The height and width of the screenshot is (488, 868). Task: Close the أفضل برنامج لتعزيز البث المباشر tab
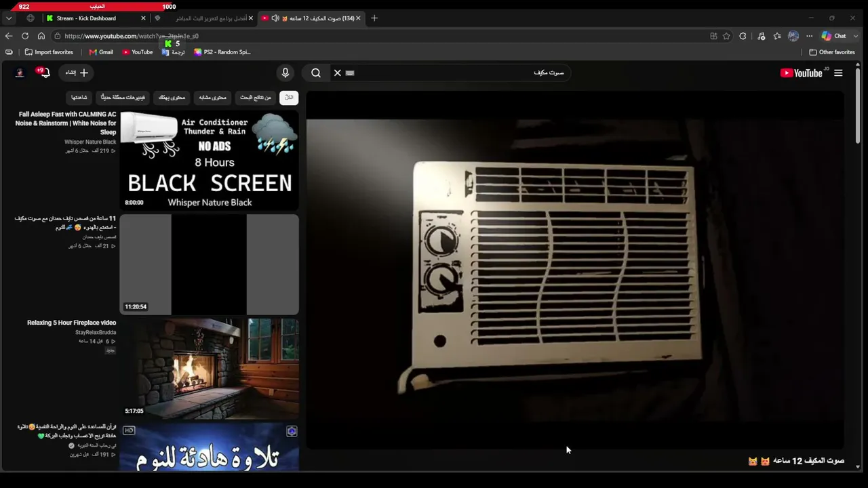tap(250, 18)
